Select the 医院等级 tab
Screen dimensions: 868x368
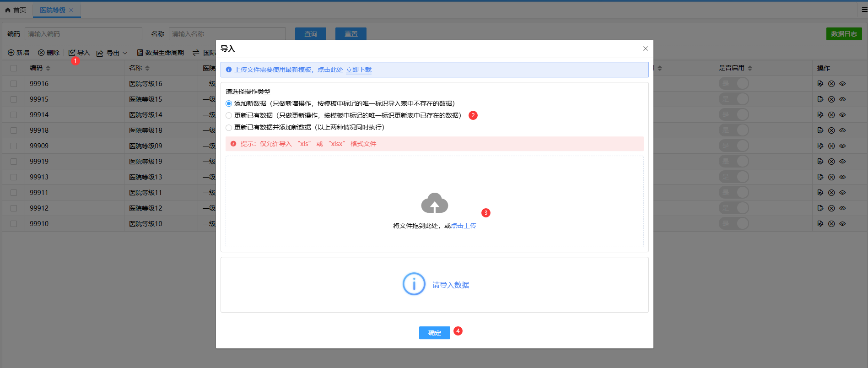coord(53,10)
